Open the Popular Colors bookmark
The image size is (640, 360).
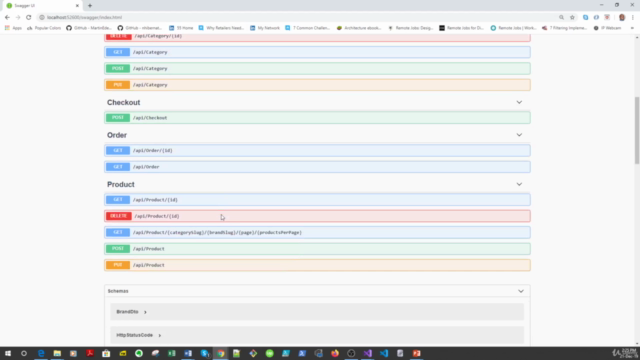44,28
